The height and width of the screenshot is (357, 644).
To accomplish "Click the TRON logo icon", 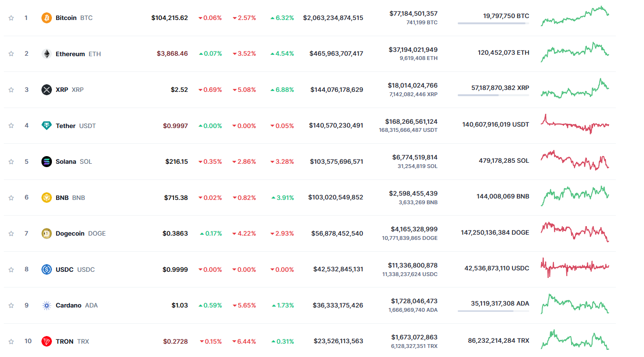I will point(47,341).
